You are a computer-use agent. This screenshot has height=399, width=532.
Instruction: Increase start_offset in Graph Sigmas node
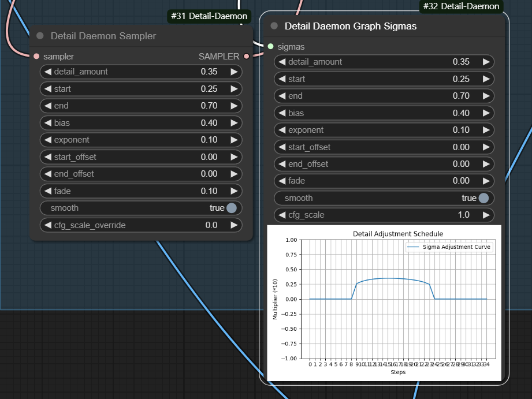486,147
